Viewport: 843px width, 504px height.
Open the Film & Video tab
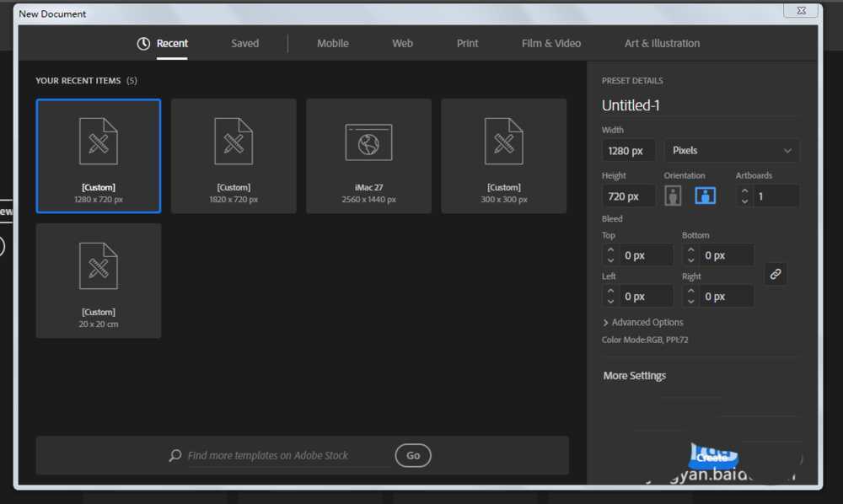[551, 44]
